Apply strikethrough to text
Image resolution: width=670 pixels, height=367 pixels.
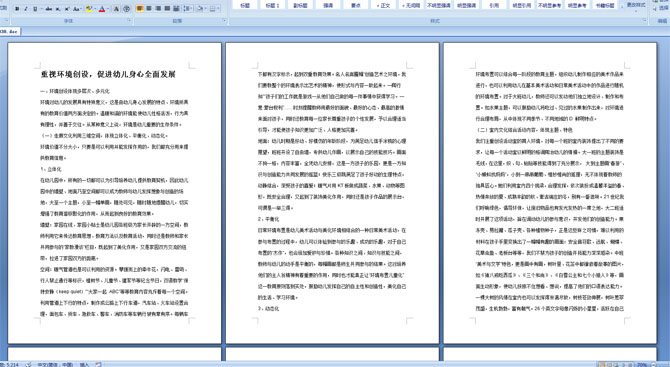coord(49,9)
